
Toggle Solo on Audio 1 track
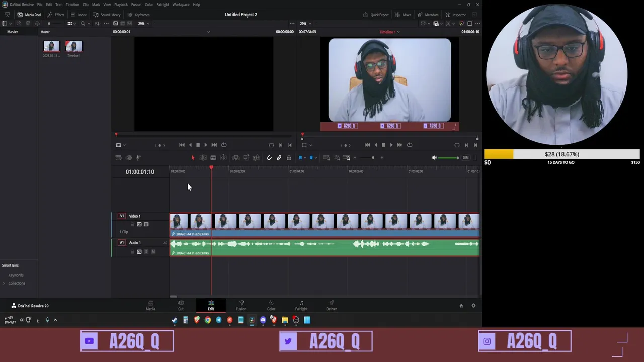coord(146,252)
